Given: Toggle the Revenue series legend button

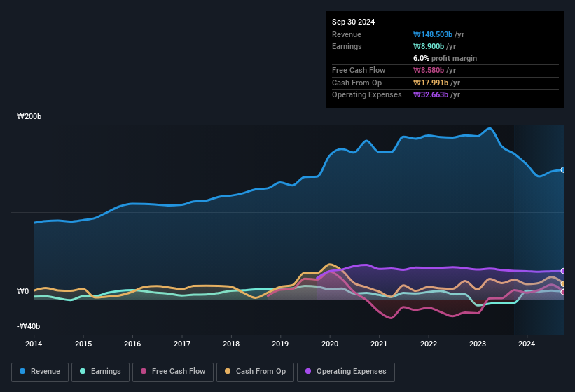Looking at the screenshot, I should [40, 372].
